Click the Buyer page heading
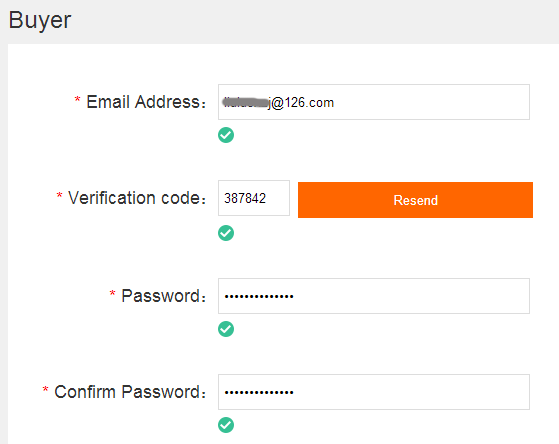Image resolution: width=559 pixels, height=444 pixels. [x=40, y=20]
